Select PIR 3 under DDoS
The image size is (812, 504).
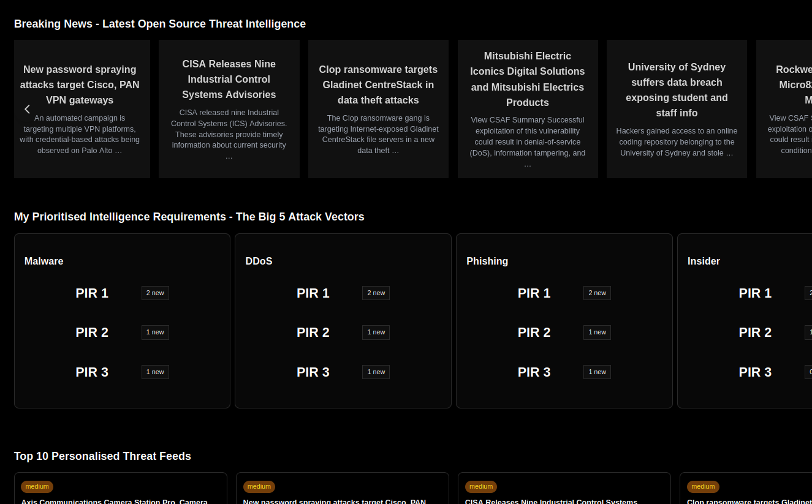click(313, 372)
